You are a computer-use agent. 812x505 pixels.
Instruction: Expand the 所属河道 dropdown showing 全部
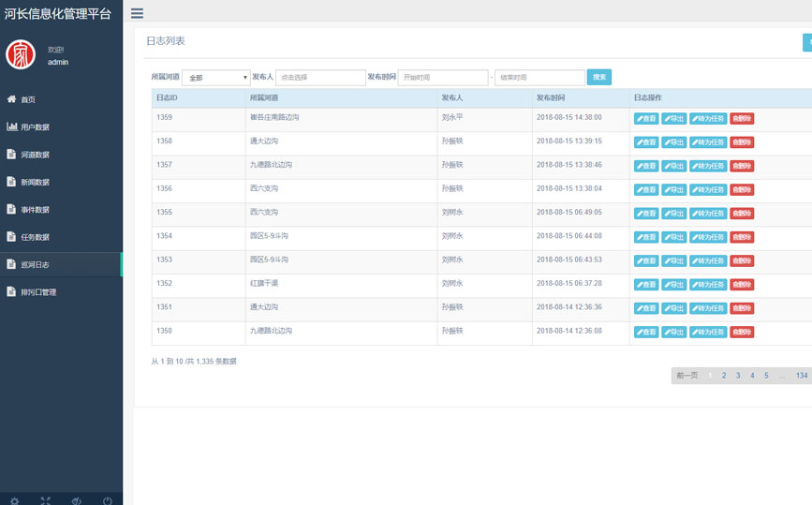216,78
